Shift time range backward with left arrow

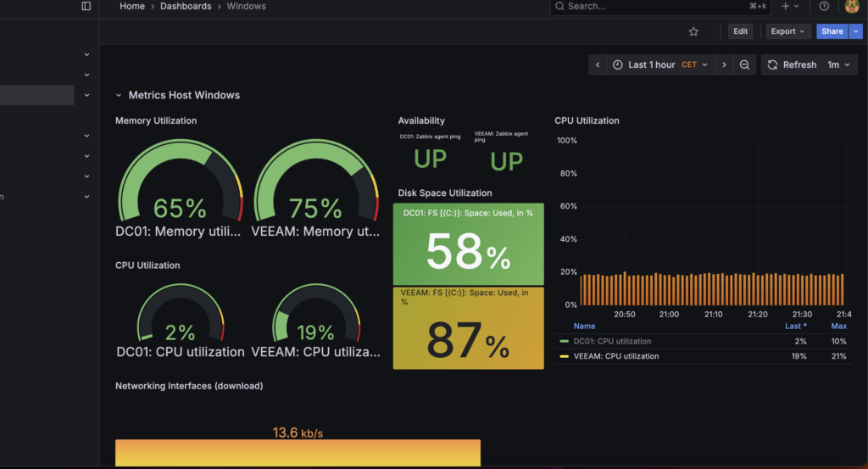(x=598, y=65)
